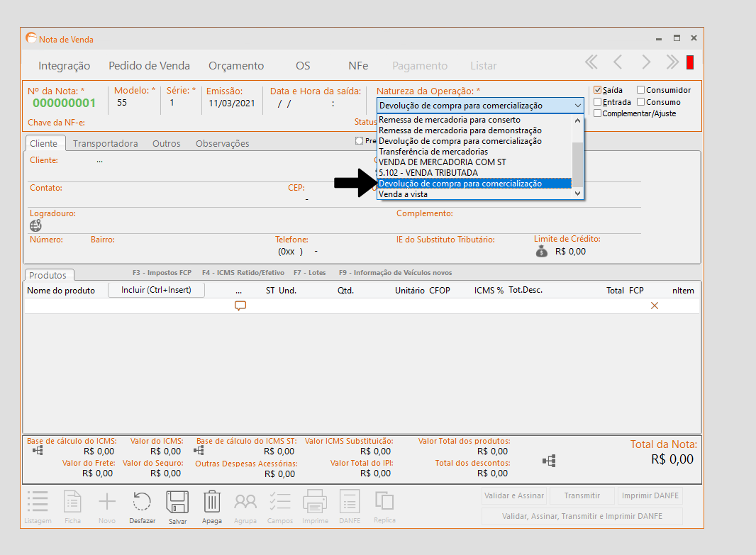Open the Ficha form icon
The width and height of the screenshot is (756, 555).
pyautogui.click(x=73, y=502)
